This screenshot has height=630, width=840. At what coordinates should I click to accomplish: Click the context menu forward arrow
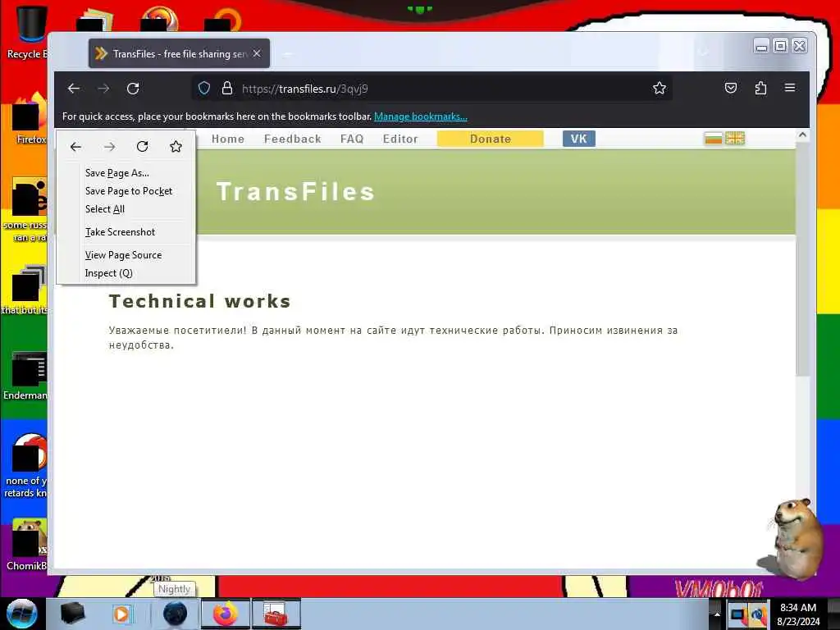tap(109, 147)
